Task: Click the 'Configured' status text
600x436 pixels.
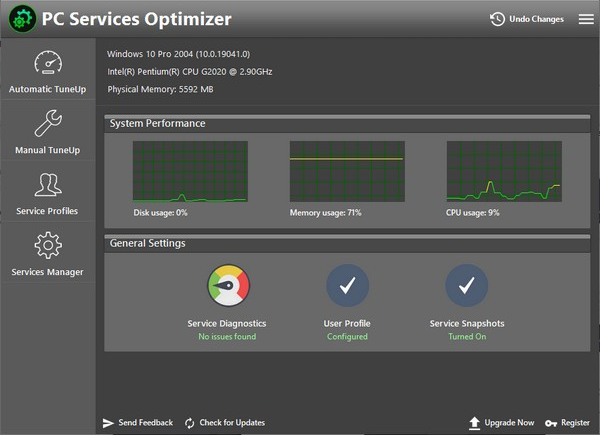Action: pos(347,337)
